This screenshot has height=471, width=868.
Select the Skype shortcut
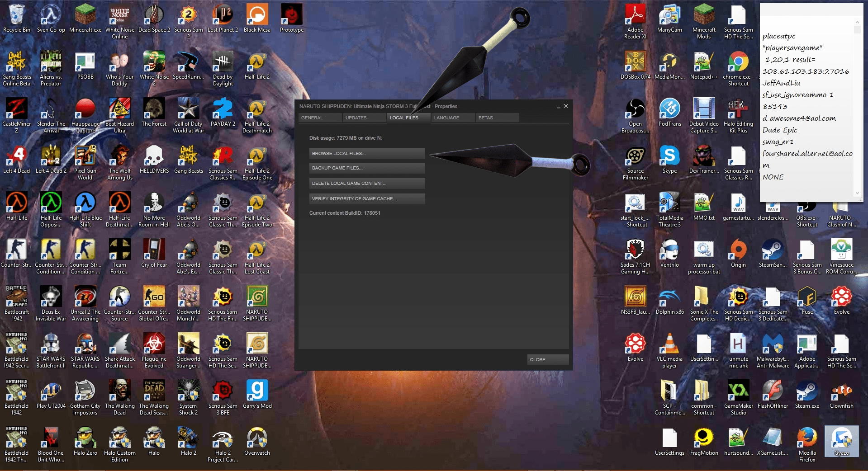pyautogui.click(x=670, y=159)
